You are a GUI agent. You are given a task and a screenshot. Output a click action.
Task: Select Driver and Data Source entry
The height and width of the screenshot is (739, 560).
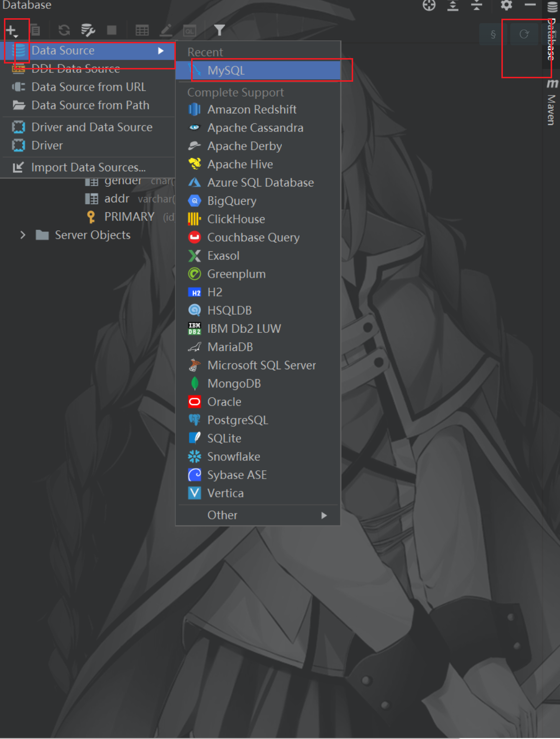coord(89,128)
